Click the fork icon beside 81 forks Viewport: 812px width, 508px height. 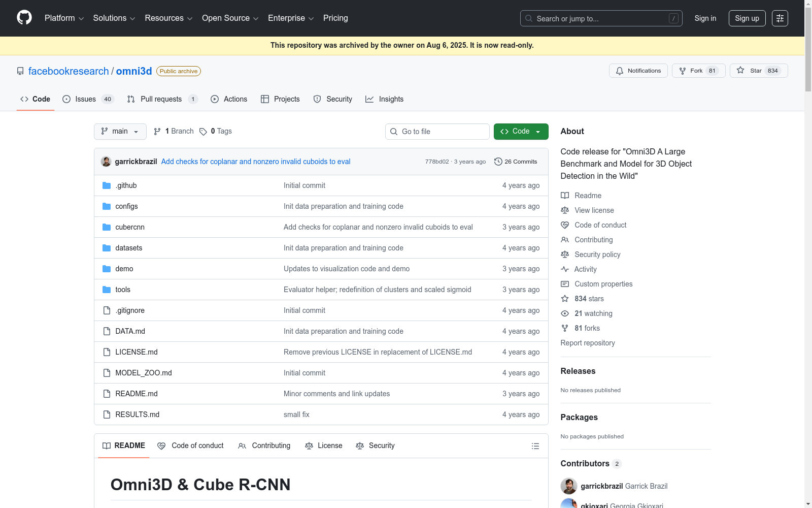pos(565,328)
